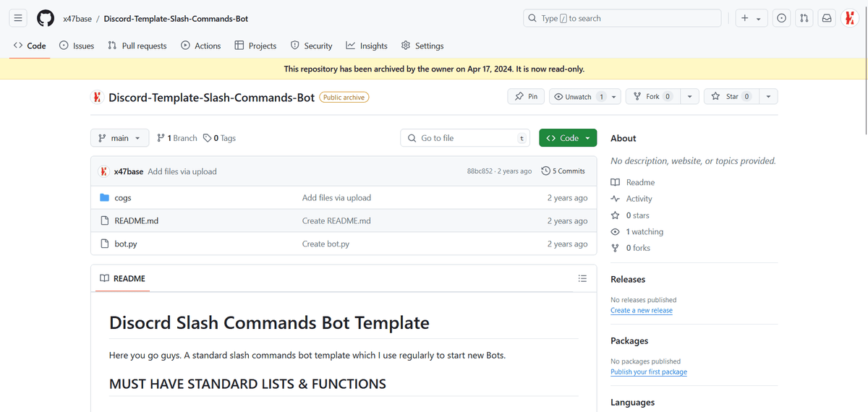Click the repository owner avatar beside title
868x412 pixels.
click(97, 97)
